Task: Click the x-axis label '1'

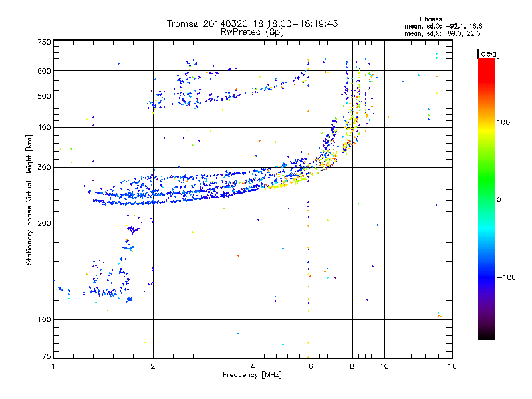Action: [53, 366]
